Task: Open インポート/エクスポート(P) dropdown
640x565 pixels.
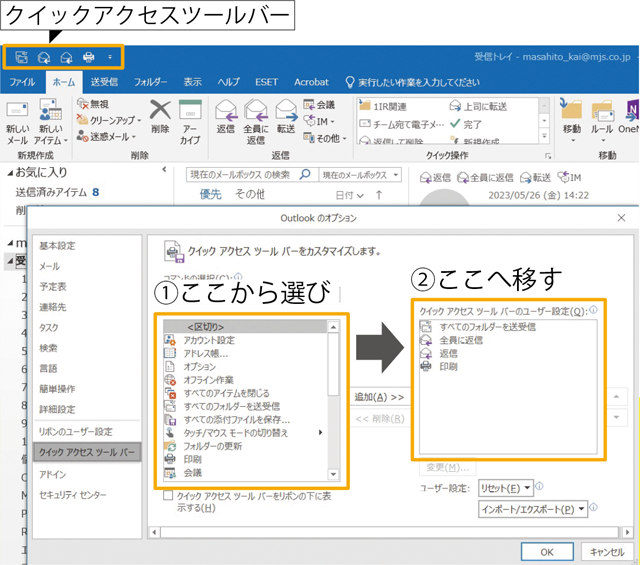Action: tap(533, 509)
